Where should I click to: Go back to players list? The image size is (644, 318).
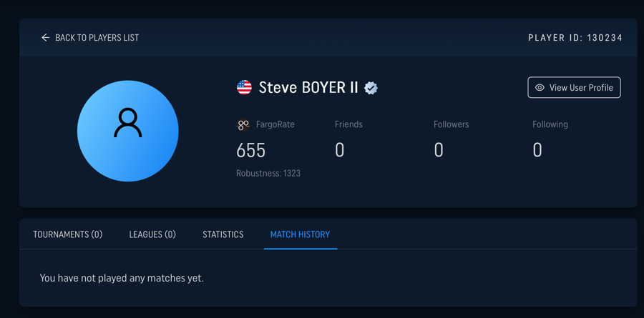[x=90, y=38]
